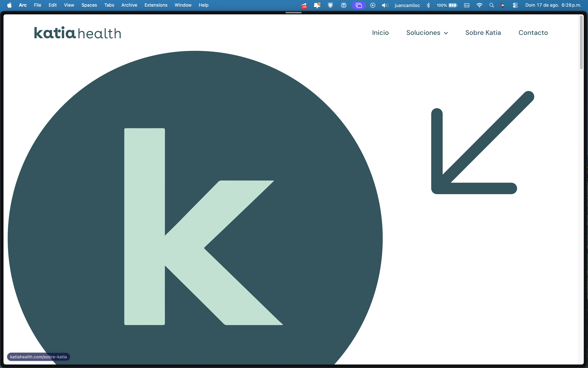Open the View menu

pyautogui.click(x=69, y=5)
